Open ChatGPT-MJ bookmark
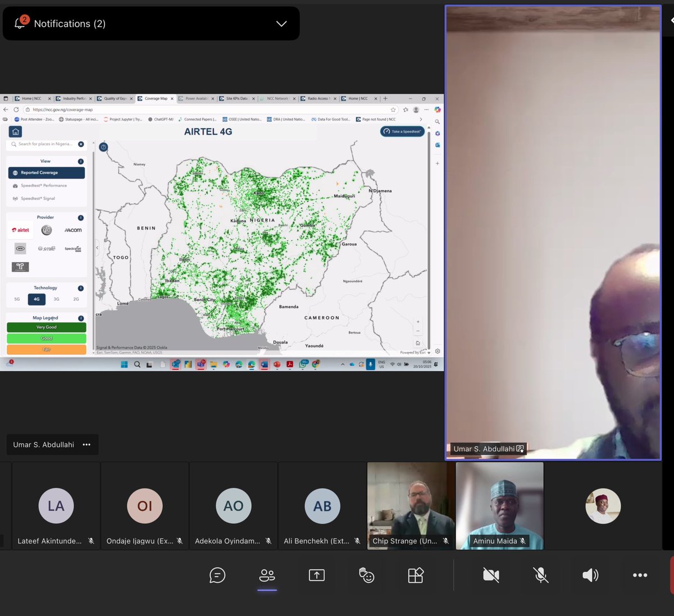This screenshot has width=674, height=616. click(x=161, y=119)
